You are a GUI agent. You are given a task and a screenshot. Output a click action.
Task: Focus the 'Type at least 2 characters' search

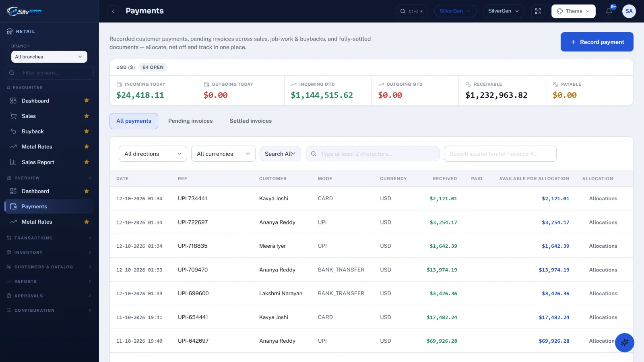click(x=373, y=154)
